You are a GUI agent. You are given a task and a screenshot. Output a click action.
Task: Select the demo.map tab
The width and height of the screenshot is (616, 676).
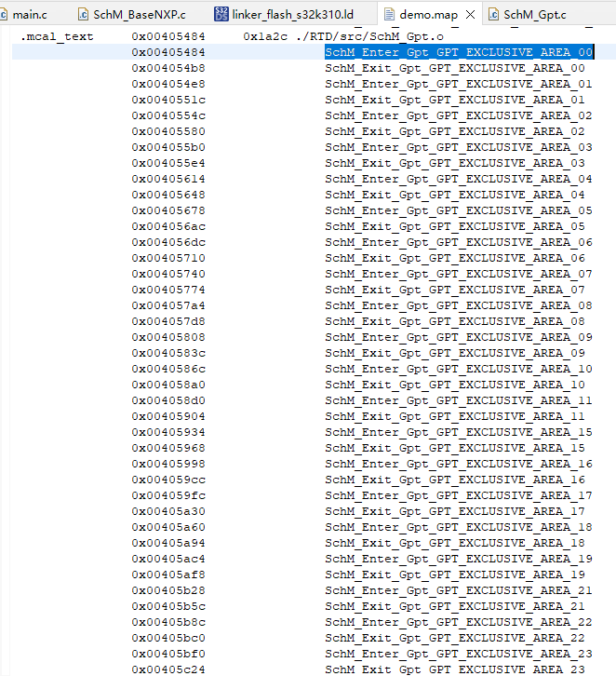coord(428,15)
